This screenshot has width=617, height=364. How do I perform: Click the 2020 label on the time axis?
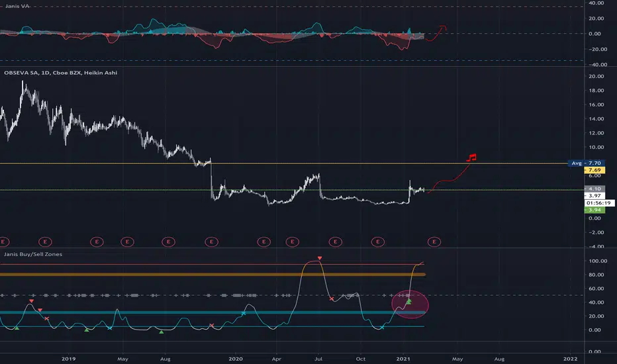[235, 359]
